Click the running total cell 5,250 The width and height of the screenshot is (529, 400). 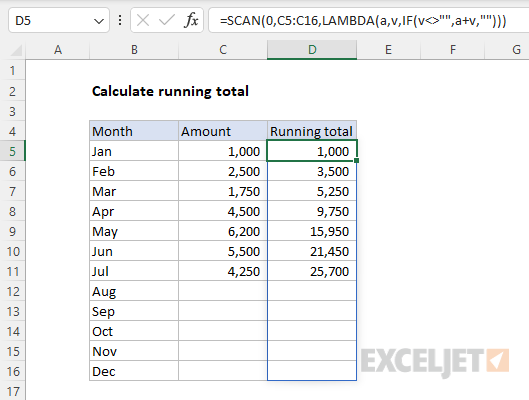pyautogui.click(x=312, y=191)
